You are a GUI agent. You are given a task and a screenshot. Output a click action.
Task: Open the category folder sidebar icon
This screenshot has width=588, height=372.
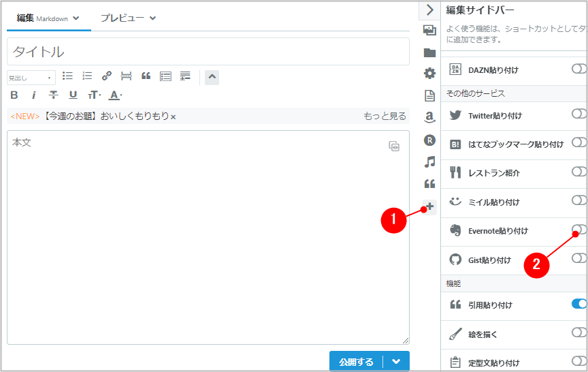(429, 52)
